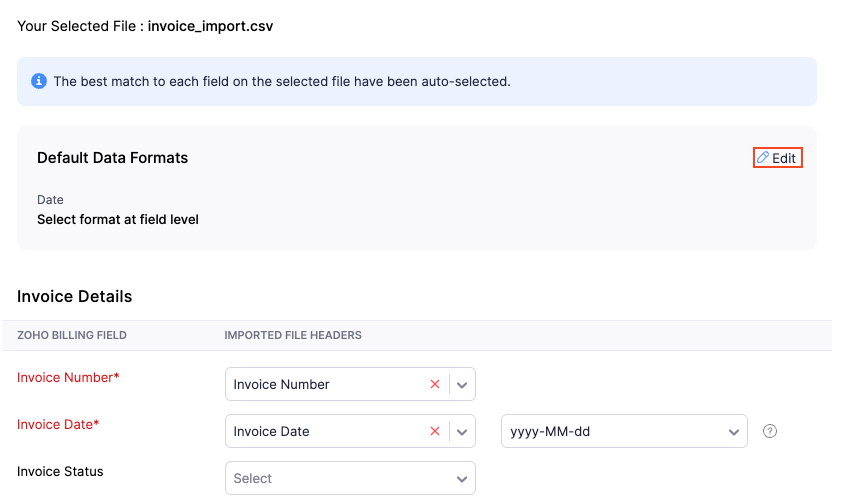Expand the Invoice Number dropdown arrow
The image size is (841, 504).
[462, 384]
